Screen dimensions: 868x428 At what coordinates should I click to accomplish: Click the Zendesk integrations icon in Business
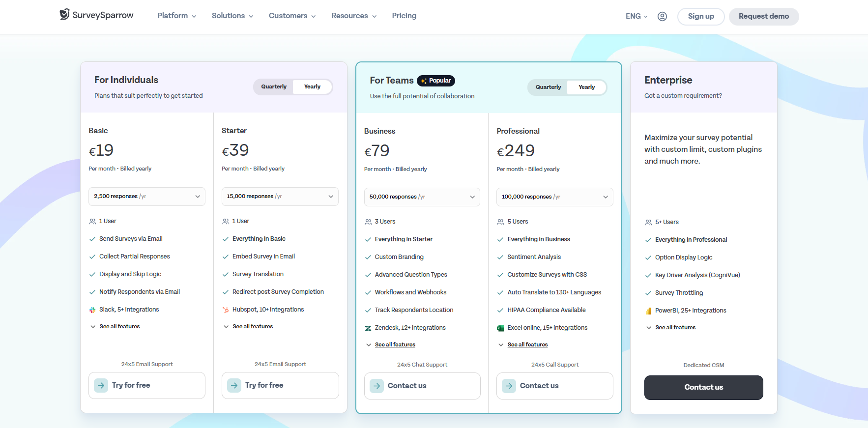coord(368,328)
